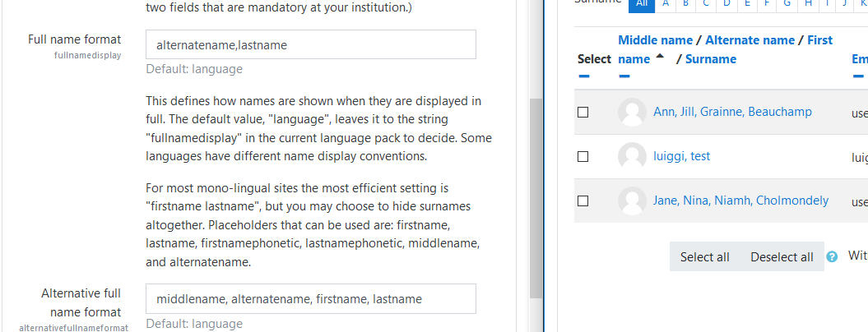Open help icon beside Deselect all
868x332 pixels.
832,256
